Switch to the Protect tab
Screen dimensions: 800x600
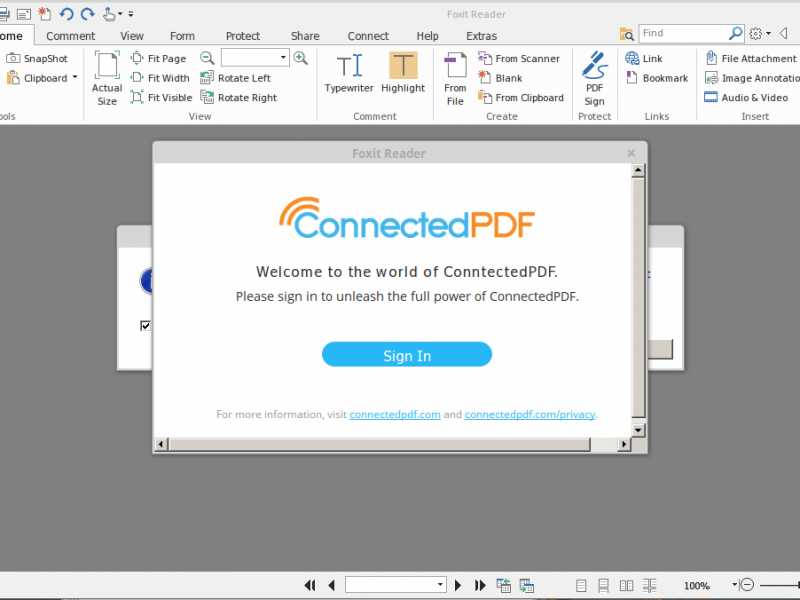tap(243, 36)
